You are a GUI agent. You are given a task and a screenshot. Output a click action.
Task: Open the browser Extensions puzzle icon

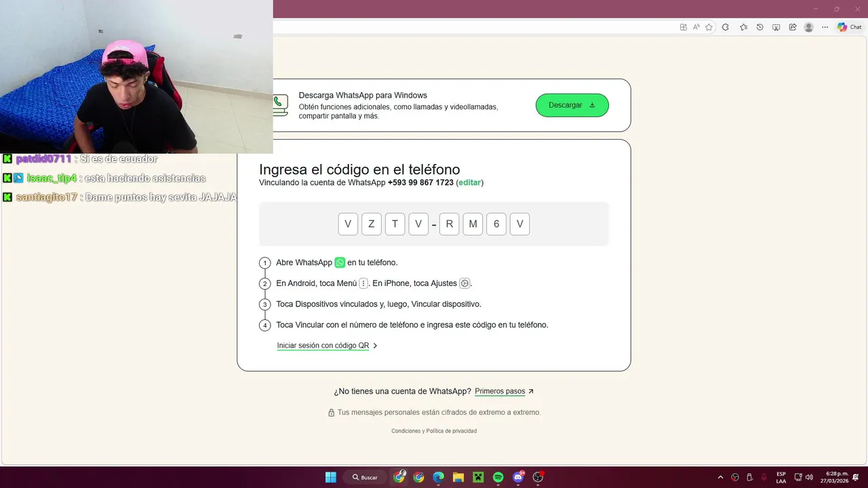(x=726, y=27)
